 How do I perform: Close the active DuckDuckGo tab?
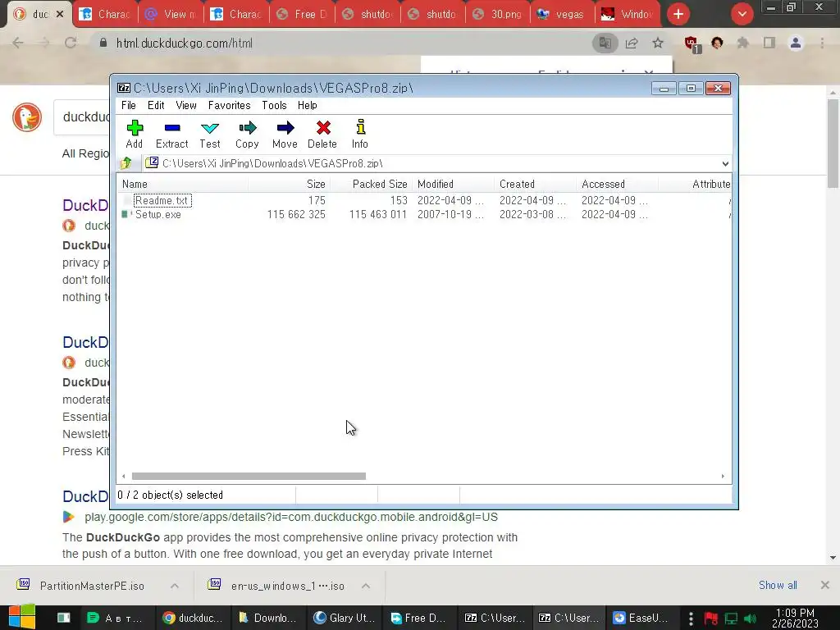coord(60,14)
